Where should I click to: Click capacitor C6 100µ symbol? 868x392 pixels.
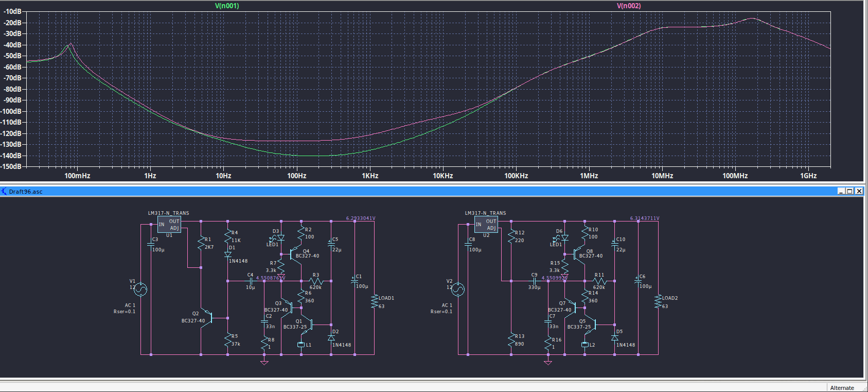pos(638,282)
